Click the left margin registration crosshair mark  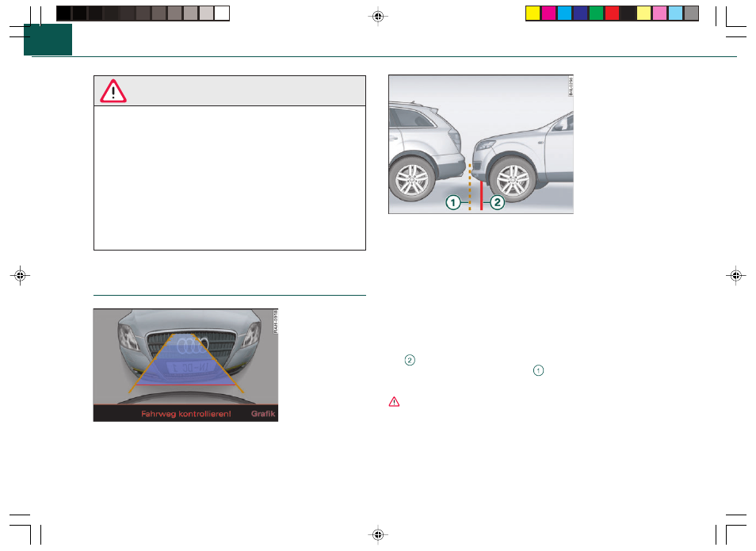click(x=20, y=276)
